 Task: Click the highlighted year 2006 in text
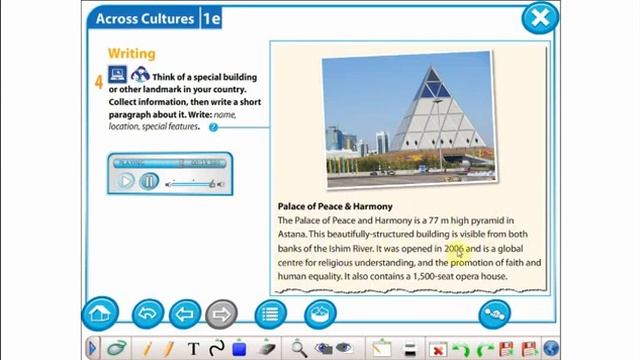click(x=454, y=248)
